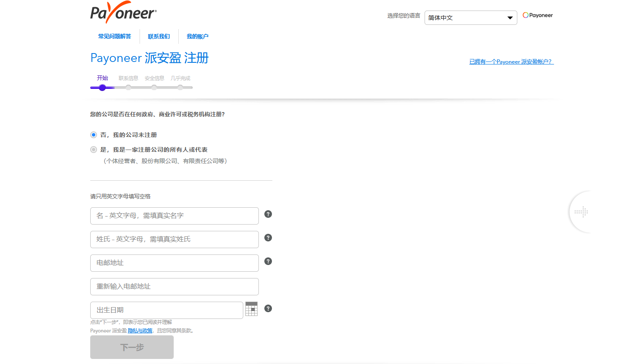Select 否，我的公司未注册 radio option

pos(94,135)
